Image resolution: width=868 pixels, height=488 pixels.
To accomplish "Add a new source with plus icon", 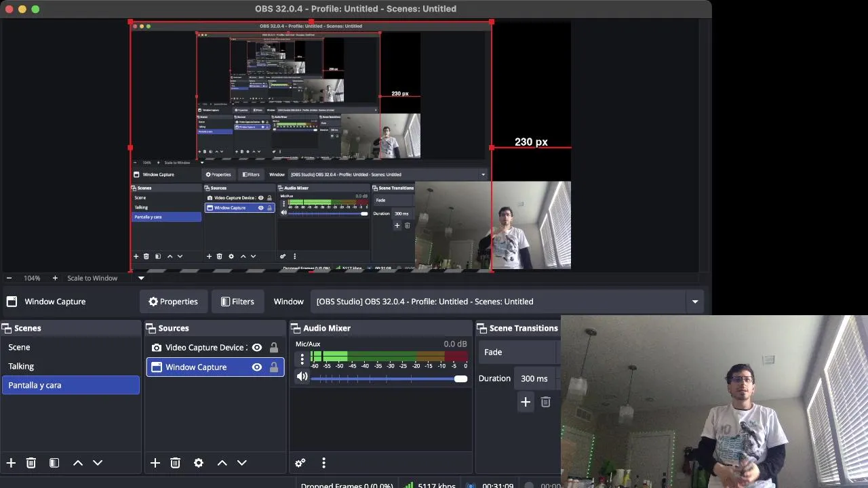I will (x=155, y=463).
